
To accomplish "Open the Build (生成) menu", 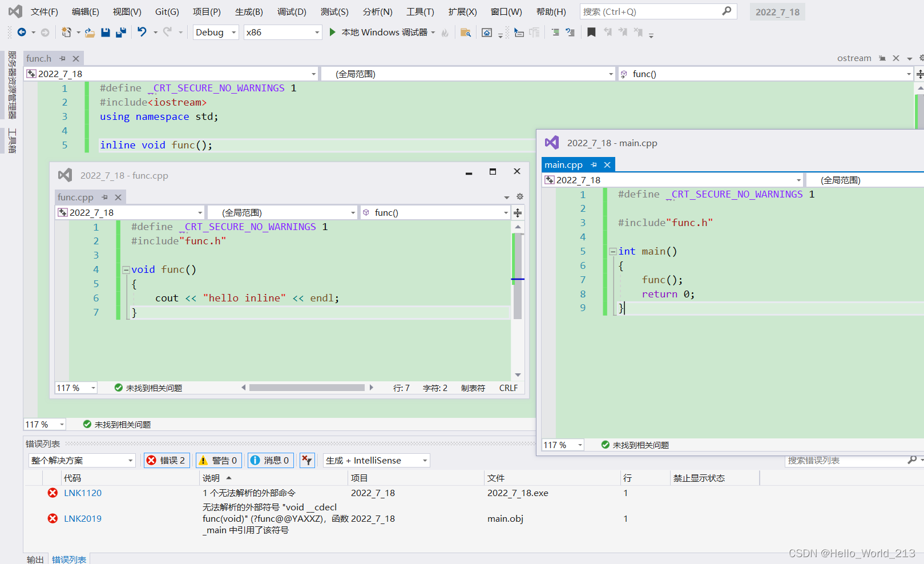I will (x=249, y=11).
